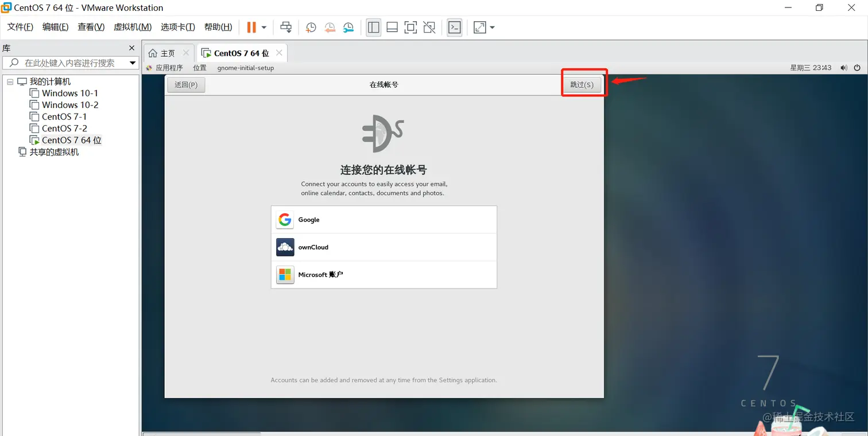
Task: Select Windows 10-1 virtual machine
Action: click(70, 93)
